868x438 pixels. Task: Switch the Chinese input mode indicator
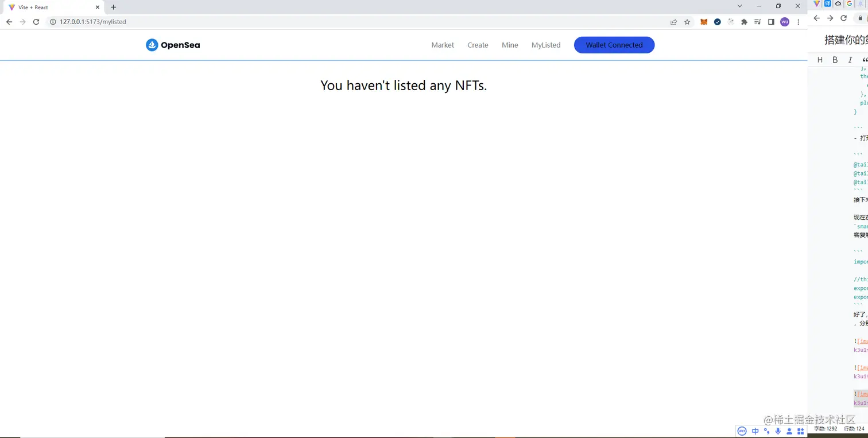click(755, 431)
